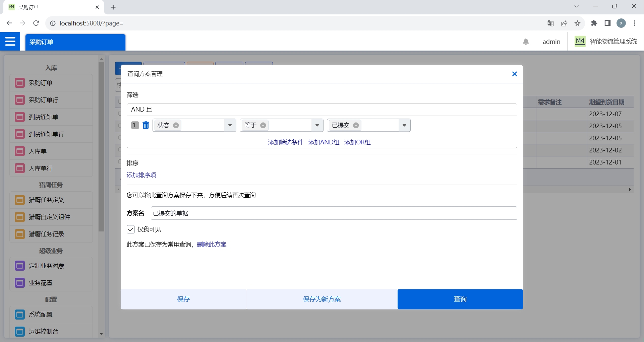This screenshot has height=342, width=644.
Task: Open browser tab search chevron
Action: [x=576, y=6]
